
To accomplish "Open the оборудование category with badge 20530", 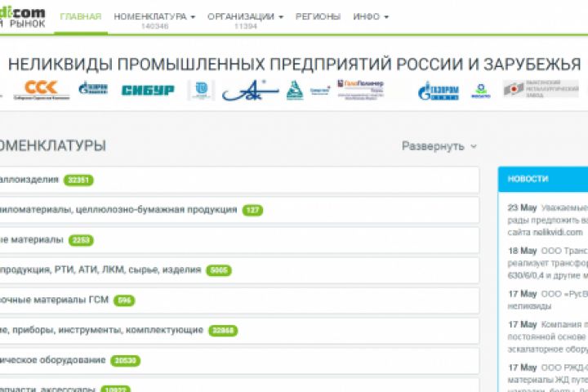I will click(x=239, y=360).
